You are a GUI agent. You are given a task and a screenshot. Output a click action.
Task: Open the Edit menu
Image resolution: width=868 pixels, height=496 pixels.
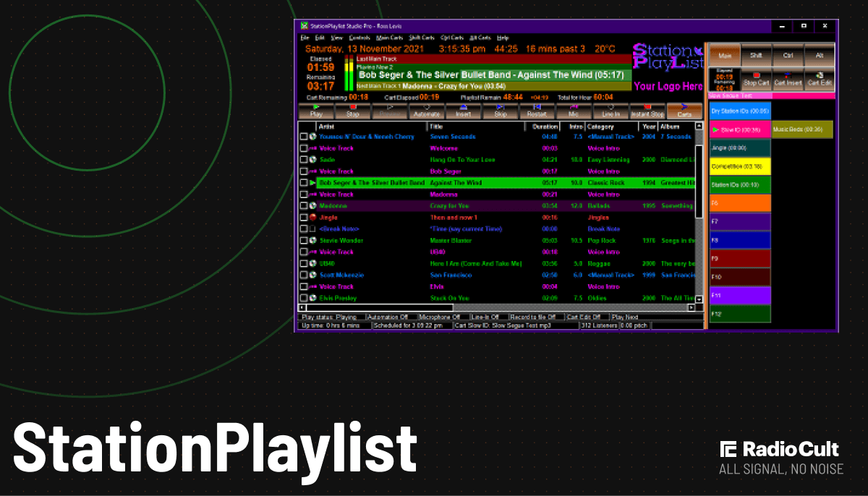320,38
